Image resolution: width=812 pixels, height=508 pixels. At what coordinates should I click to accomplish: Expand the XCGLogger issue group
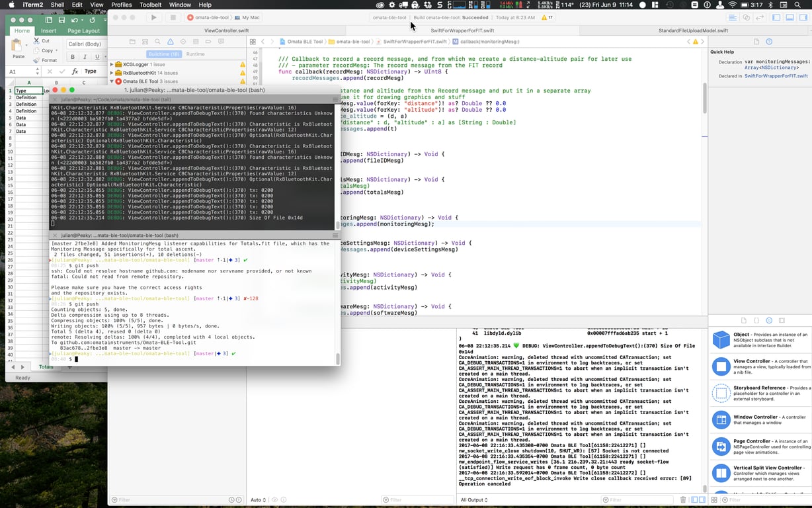coord(111,64)
